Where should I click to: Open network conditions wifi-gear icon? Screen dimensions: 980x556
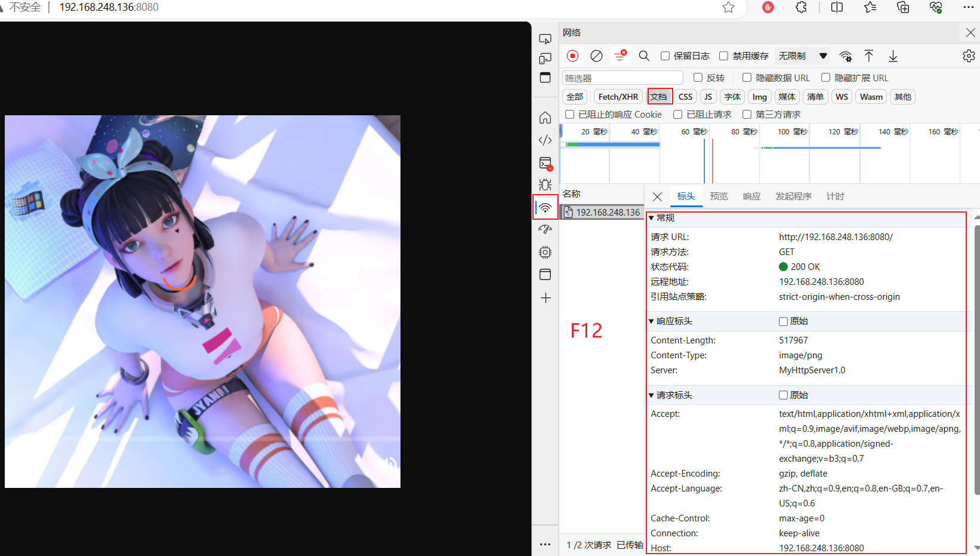point(845,56)
